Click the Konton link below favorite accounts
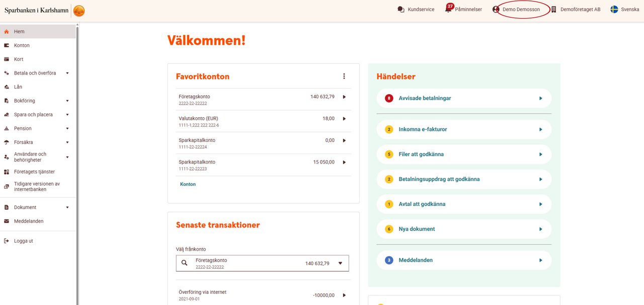Viewport: 644px width, 305px height. (x=188, y=184)
